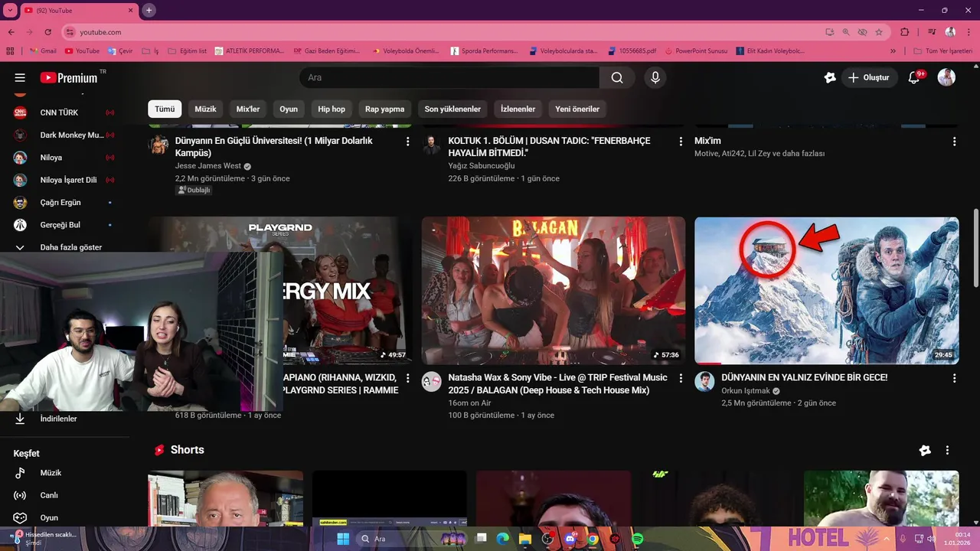Open the notifications bell
Screen dimensions: 980x551
click(x=914, y=77)
